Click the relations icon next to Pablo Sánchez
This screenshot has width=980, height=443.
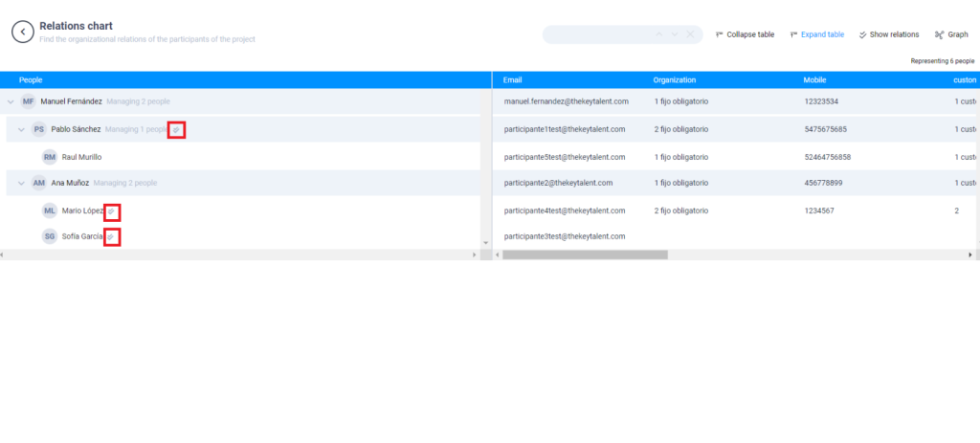click(176, 130)
